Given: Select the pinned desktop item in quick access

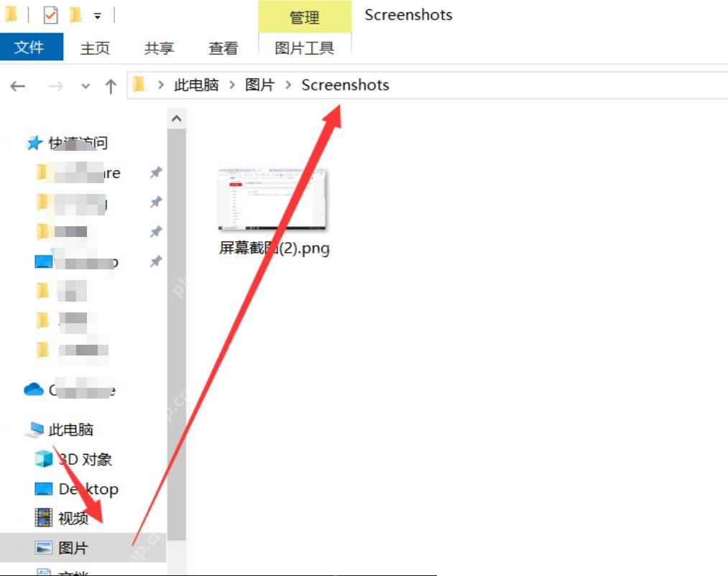Looking at the screenshot, I should click(77, 261).
